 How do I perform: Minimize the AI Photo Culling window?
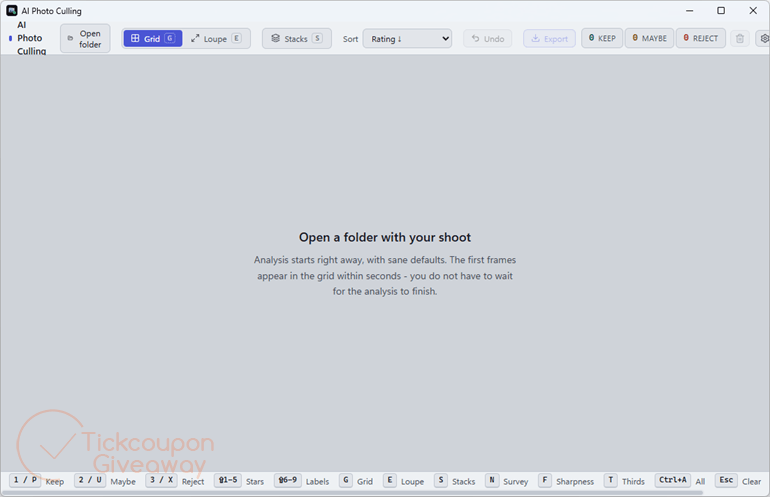[x=689, y=10]
